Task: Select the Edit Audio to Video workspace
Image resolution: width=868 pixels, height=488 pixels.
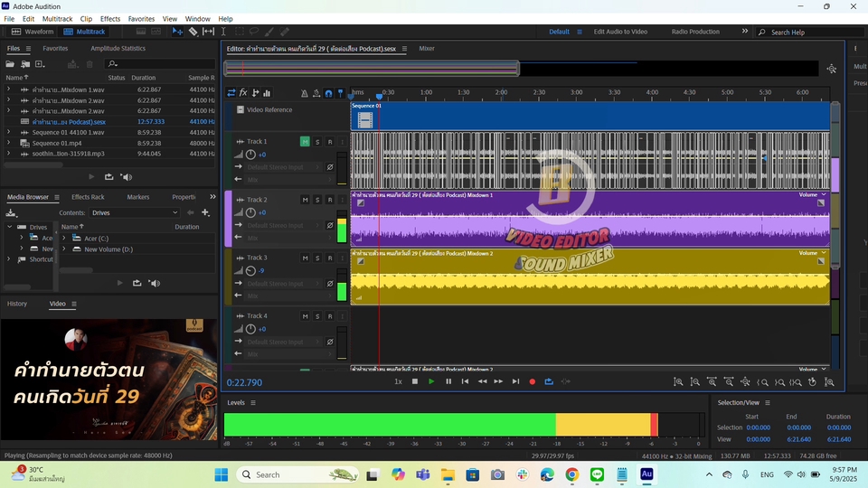Action: [619, 32]
